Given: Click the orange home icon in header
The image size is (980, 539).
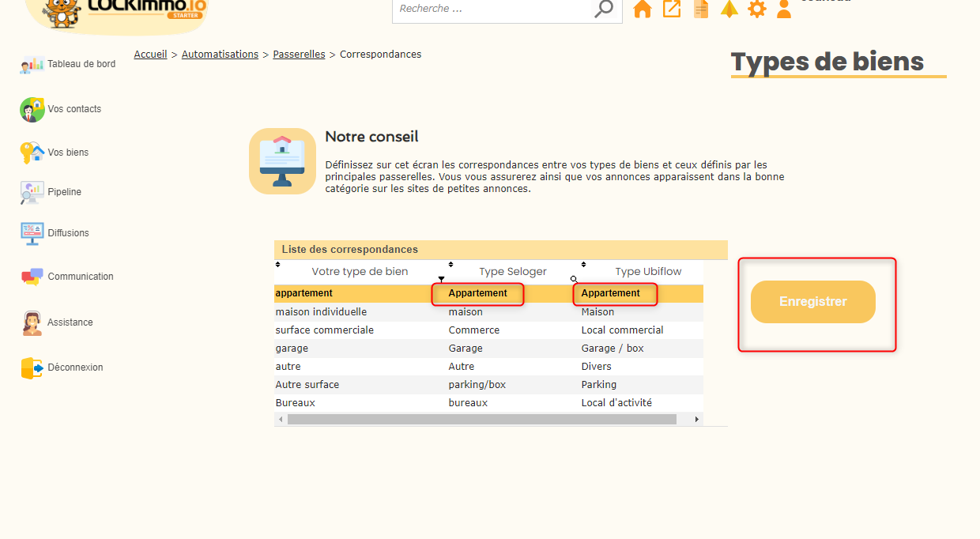Looking at the screenshot, I should (x=643, y=9).
